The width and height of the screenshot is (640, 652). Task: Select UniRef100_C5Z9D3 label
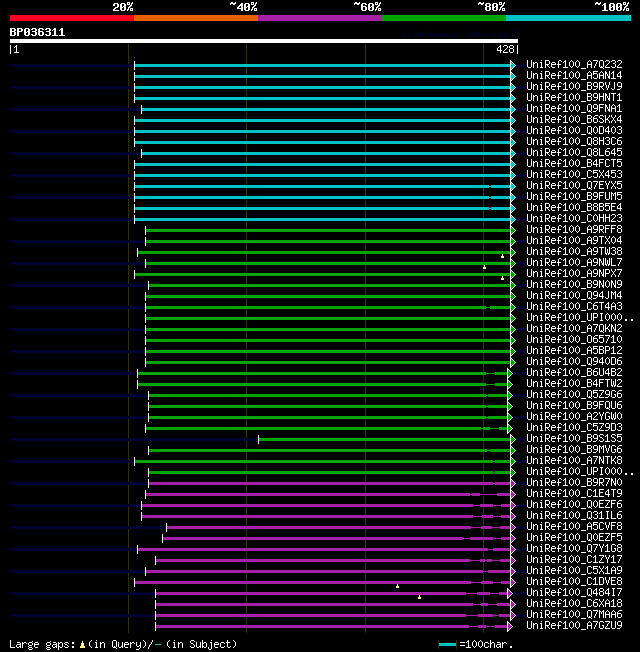(x=574, y=428)
